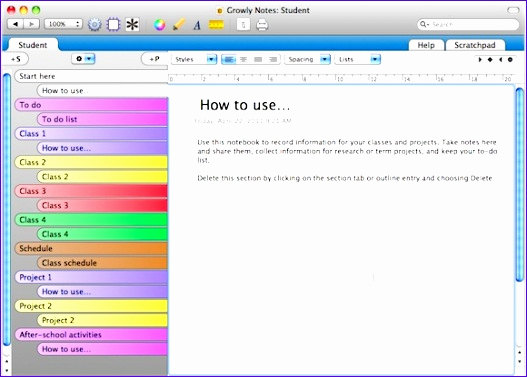Open the To do list page
The image size is (527, 377).
[102, 119]
